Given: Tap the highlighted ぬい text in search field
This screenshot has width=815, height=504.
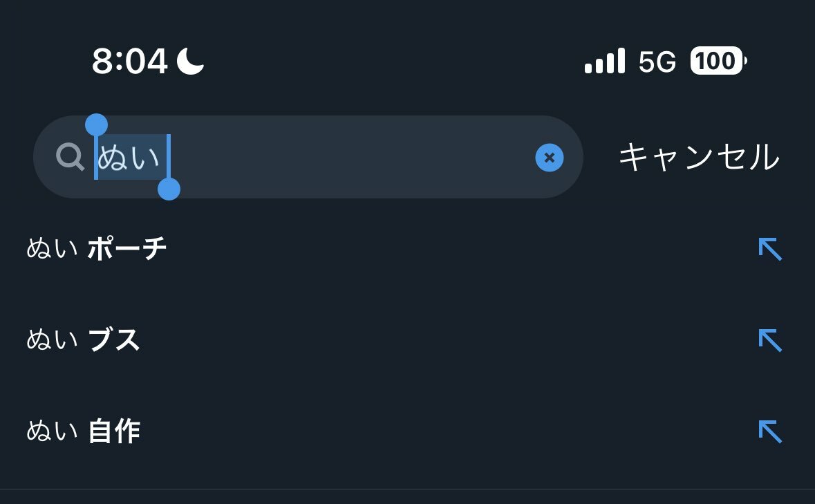Looking at the screenshot, I should [129, 157].
